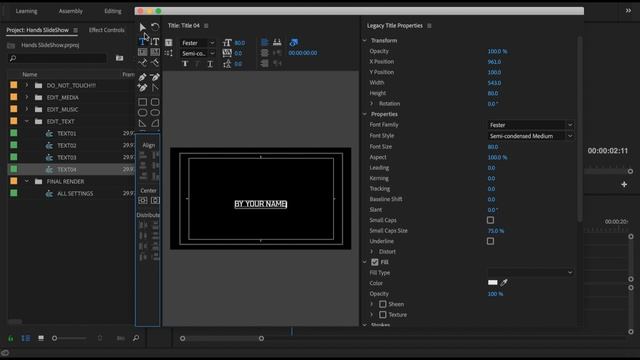Expand the DO_NOT_TOUCH!!! bin
This screenshot has width=640, height=360.
[27, 85]
